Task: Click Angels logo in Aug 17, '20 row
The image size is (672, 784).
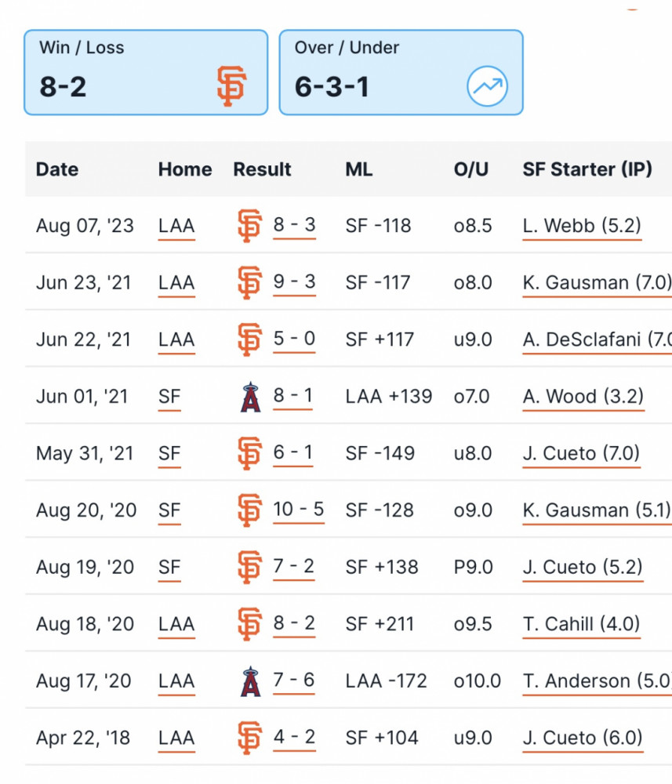Action: tap(250, 681)
